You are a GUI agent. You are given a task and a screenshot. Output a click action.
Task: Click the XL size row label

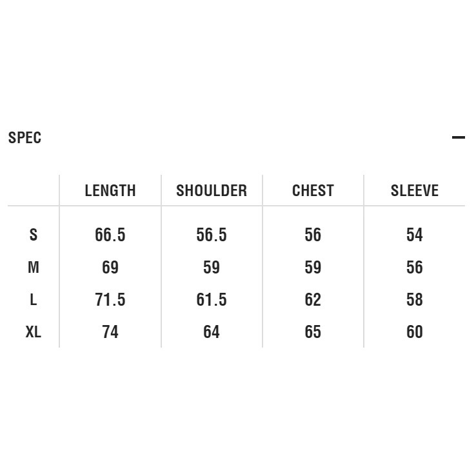(34, 332)
